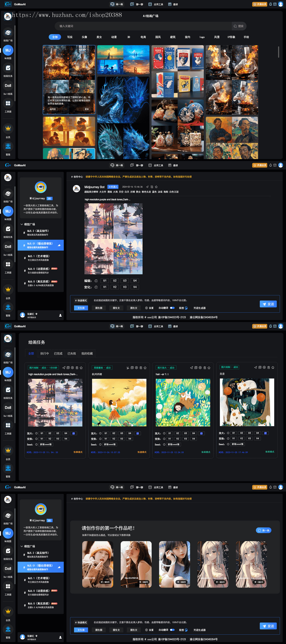Image resolution: width=286 pixels, height=644 pixels.
Task: Click refresh icon in 杭州西湖 card's 放大 row
Action: [x=137, y=433]
